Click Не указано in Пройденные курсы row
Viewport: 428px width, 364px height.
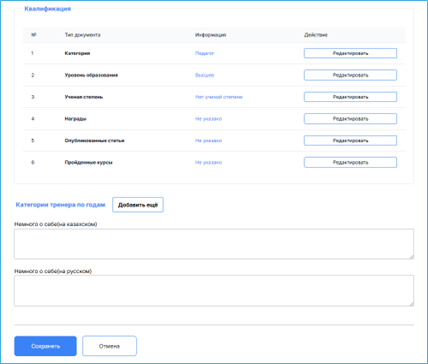point(208,162)
